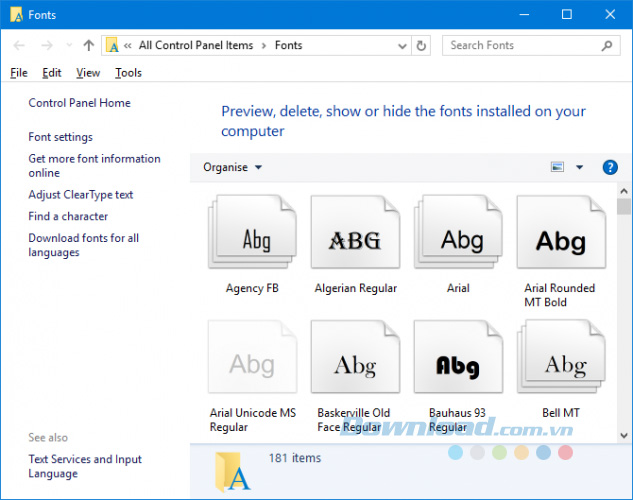
Task: Select the Bauhaus 93 Regular font icon
Action: 458,357
